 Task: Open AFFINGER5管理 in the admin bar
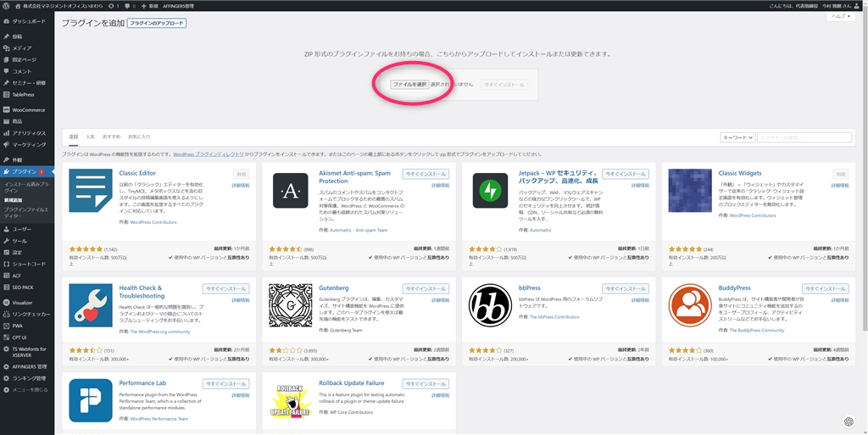178,6
